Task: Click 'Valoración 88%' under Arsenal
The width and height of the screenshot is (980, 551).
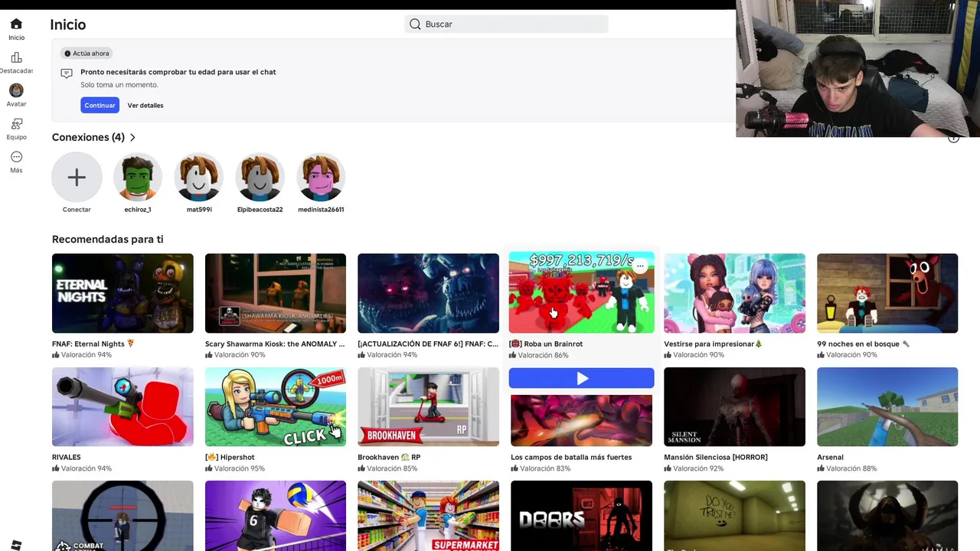Action: [x=851, y=469]
